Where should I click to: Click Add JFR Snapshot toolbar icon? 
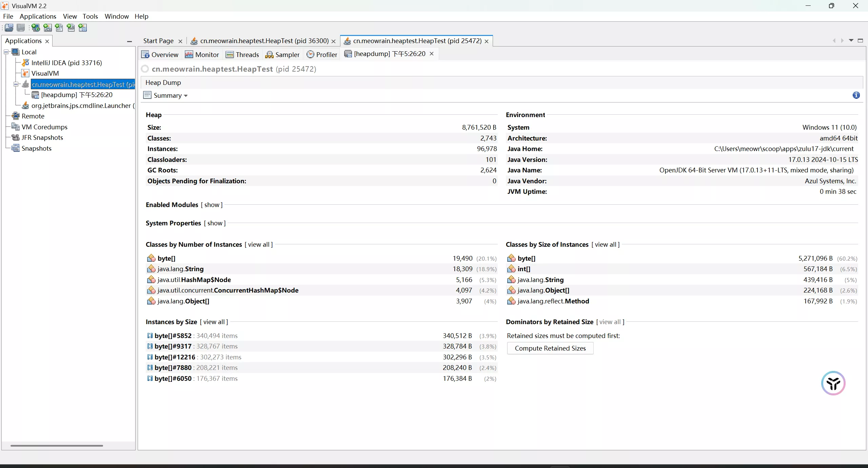click(x=71, y=28)
